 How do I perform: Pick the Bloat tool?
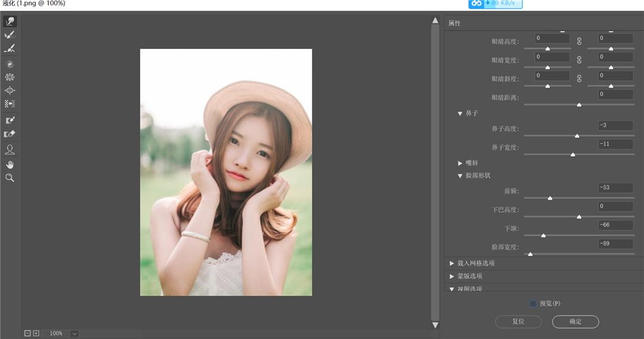(x=10, y=91)
